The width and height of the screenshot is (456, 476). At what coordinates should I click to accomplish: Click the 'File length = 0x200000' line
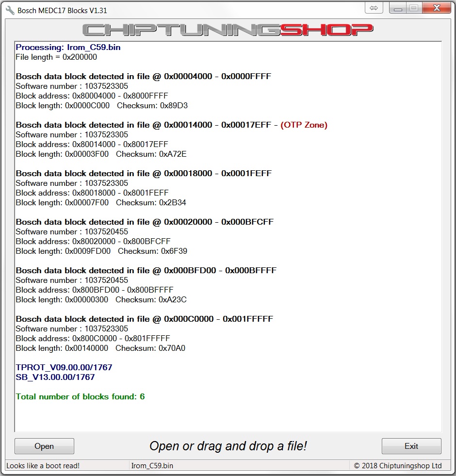(x=56, y=57)
